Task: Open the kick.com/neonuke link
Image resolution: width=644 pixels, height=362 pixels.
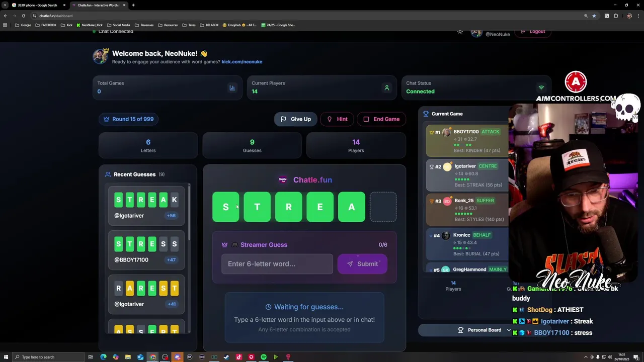Action: (x=242, y=62)
